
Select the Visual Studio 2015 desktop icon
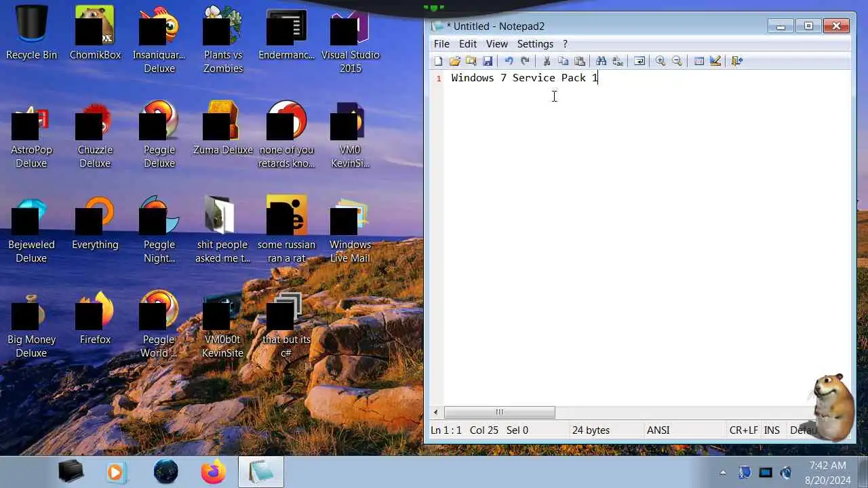tap(351, 41)
